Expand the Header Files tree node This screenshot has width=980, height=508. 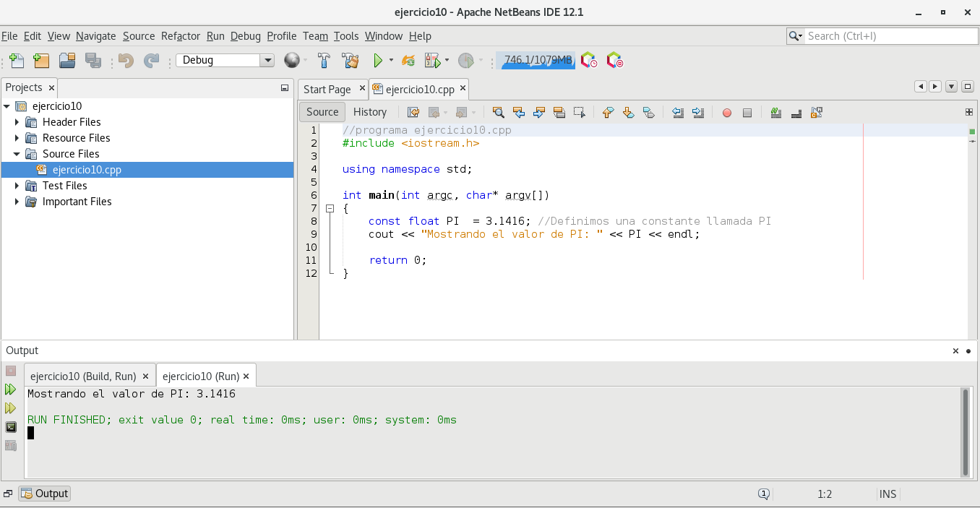coord(17,122)
